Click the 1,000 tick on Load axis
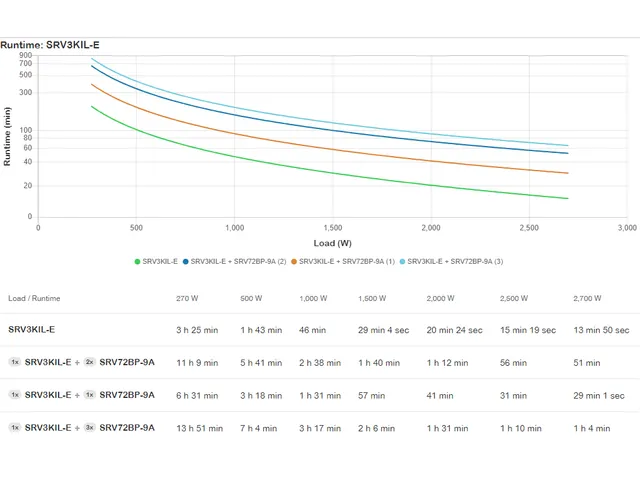 [235, 228]
